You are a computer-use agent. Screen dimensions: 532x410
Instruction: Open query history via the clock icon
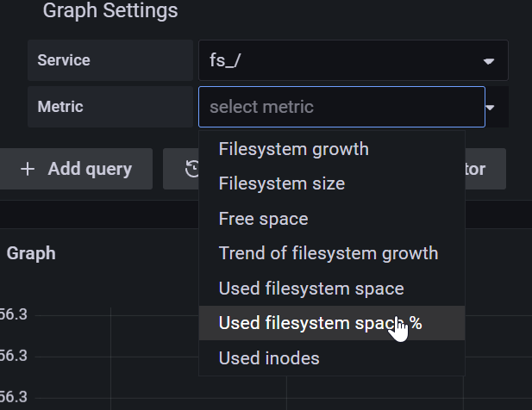click(x=193, y=169)
